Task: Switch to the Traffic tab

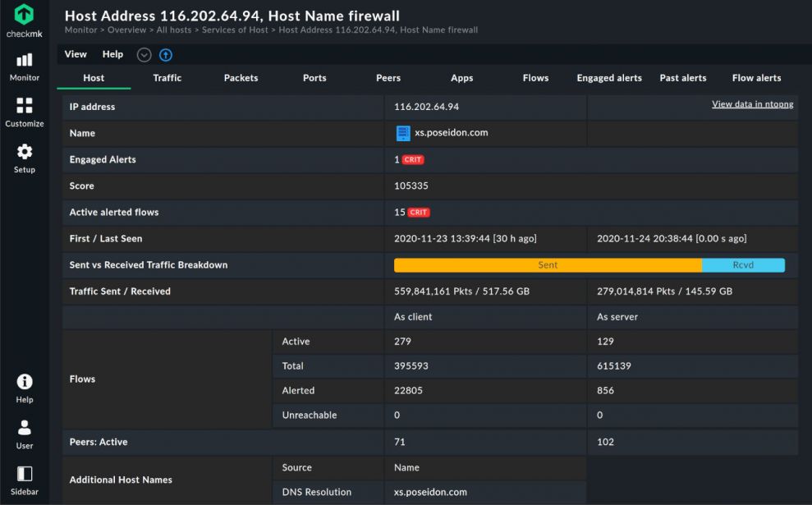Action: click(167, 78)
